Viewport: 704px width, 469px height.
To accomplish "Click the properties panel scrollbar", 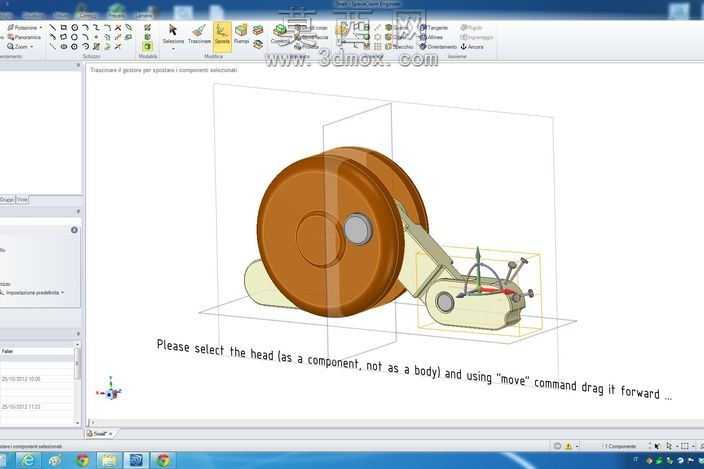I will pyautogui.click(x=77, y=364).
